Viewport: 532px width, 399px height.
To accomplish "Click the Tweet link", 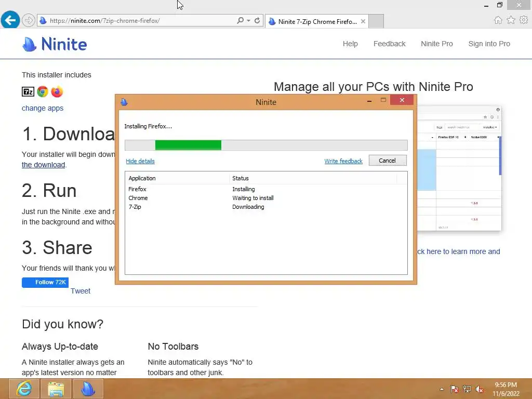I will point(81,291).
